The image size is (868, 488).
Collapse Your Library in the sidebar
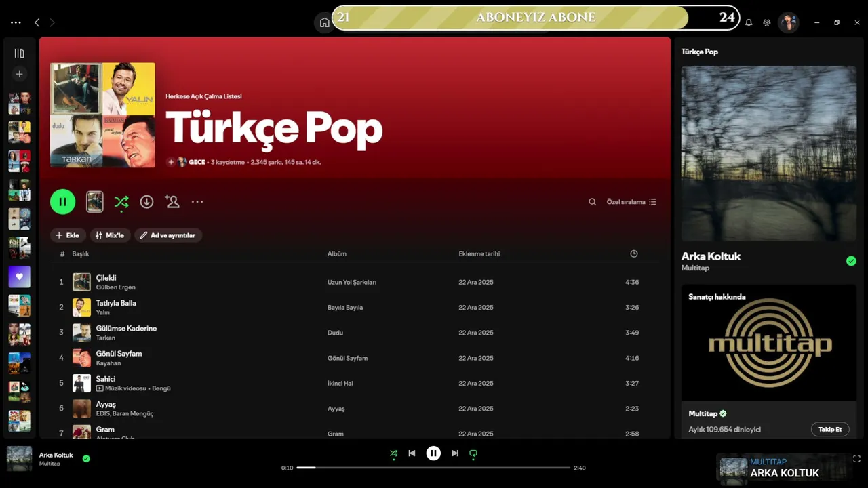point(19,54)
